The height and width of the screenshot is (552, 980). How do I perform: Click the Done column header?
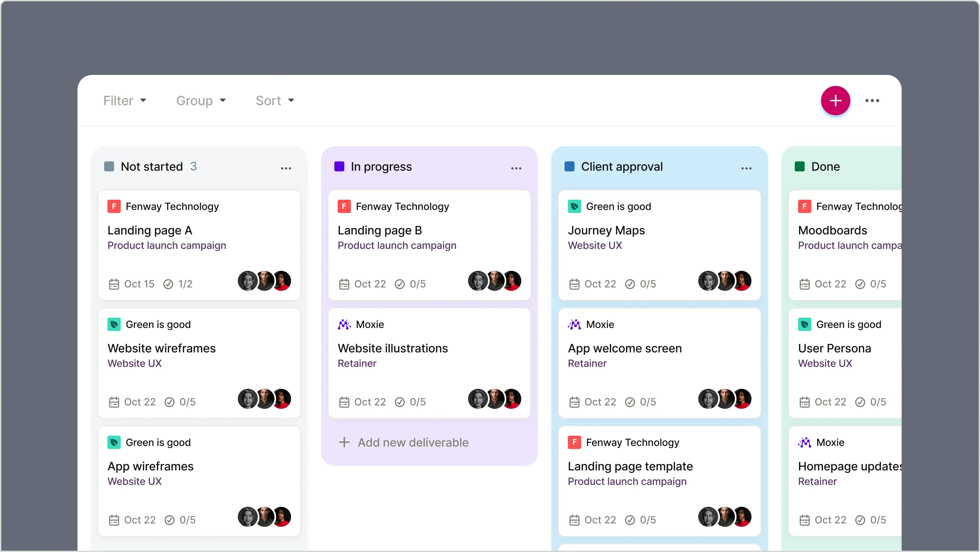(825, 166)
